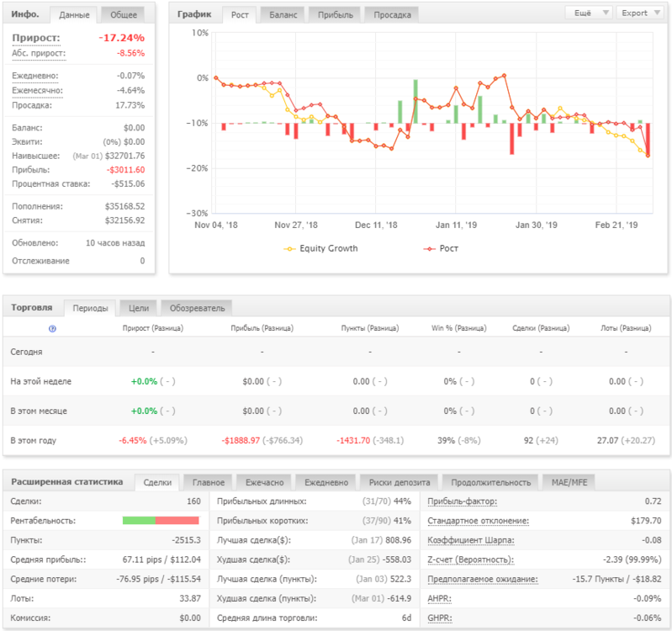672x631 pixels.
Task: Click the Предполагаемое ожидание label
Action: click(x=482, y=579)
